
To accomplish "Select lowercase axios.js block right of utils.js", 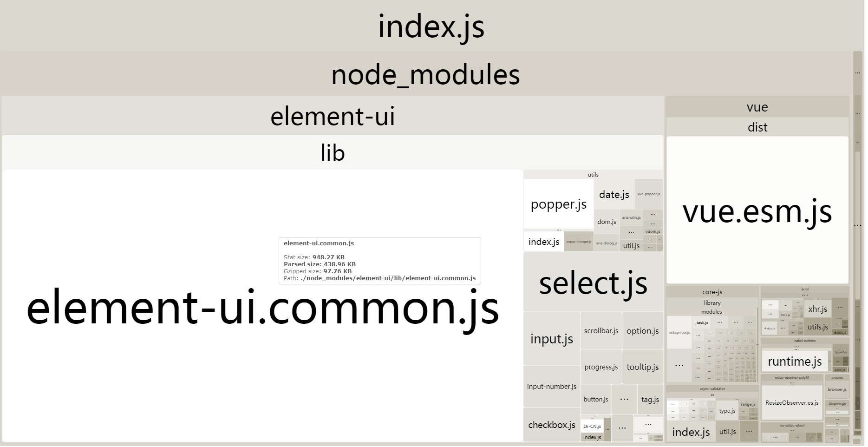I will coord(840,332).
